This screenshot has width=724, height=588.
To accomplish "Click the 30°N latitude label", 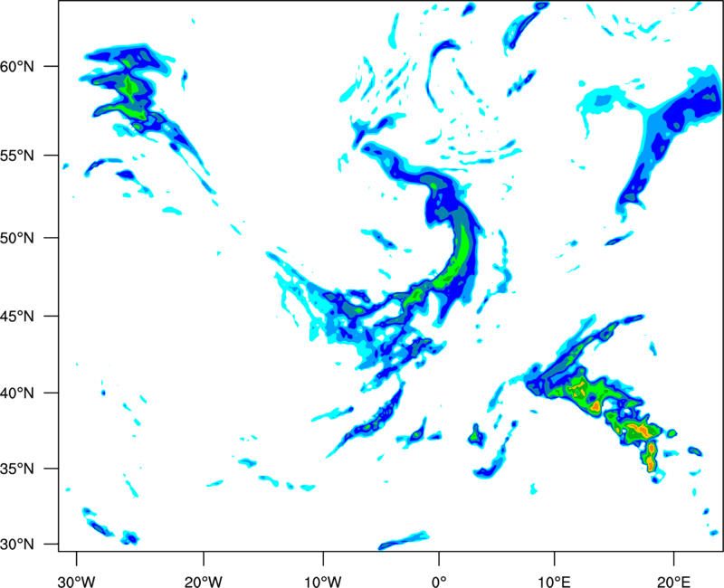I will point(17,545).
